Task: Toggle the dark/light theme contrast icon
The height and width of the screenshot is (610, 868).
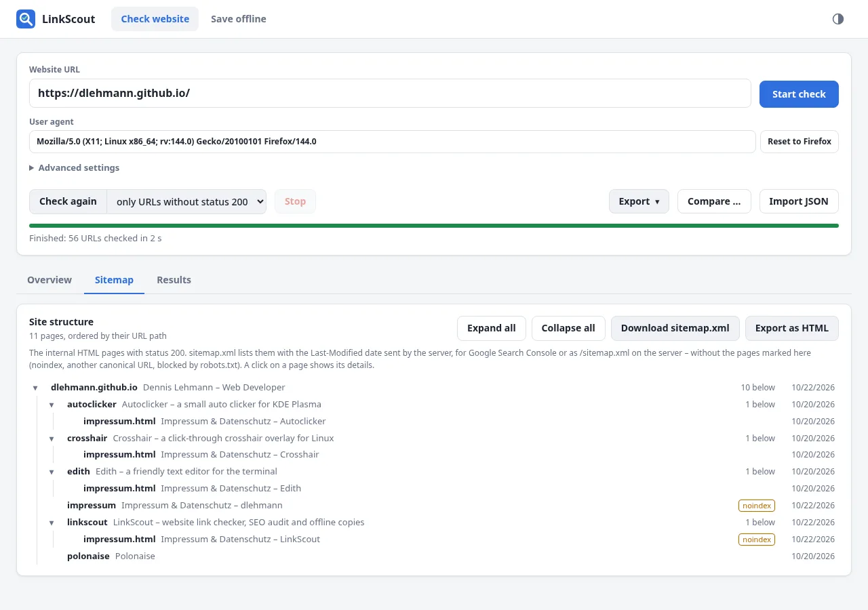Action: [838, 19]
